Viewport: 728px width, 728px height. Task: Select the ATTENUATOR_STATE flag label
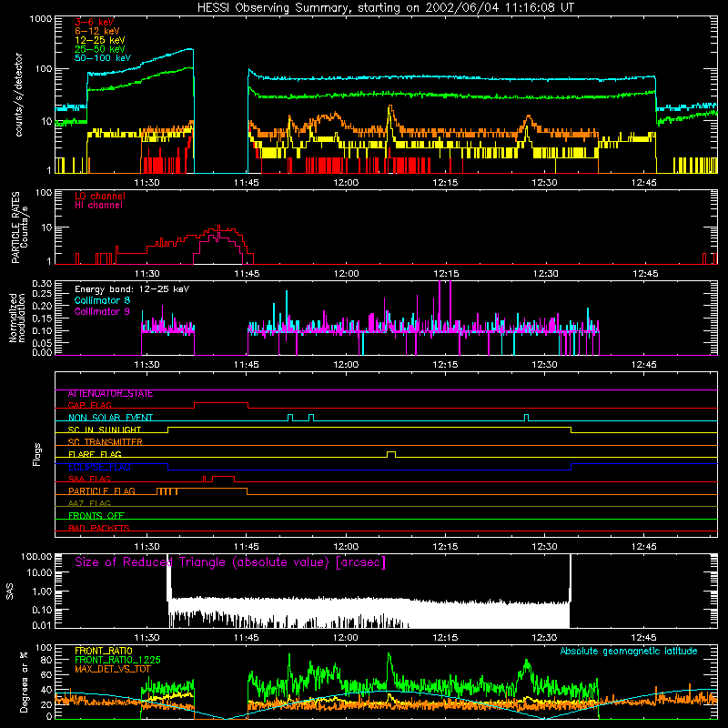[110, 394]
